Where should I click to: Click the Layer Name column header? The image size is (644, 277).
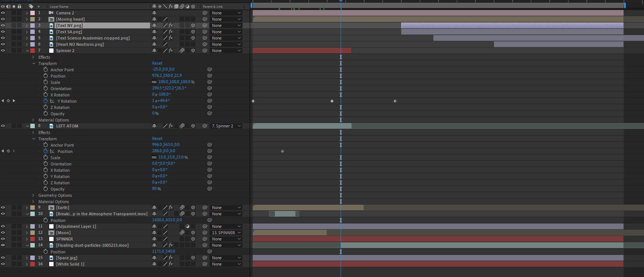(59, 7)
